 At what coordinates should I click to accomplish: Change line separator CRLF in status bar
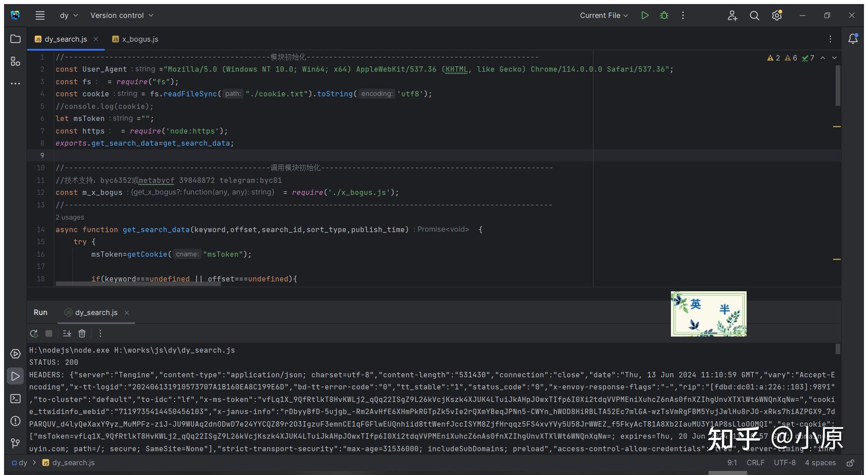pos(756,463)
